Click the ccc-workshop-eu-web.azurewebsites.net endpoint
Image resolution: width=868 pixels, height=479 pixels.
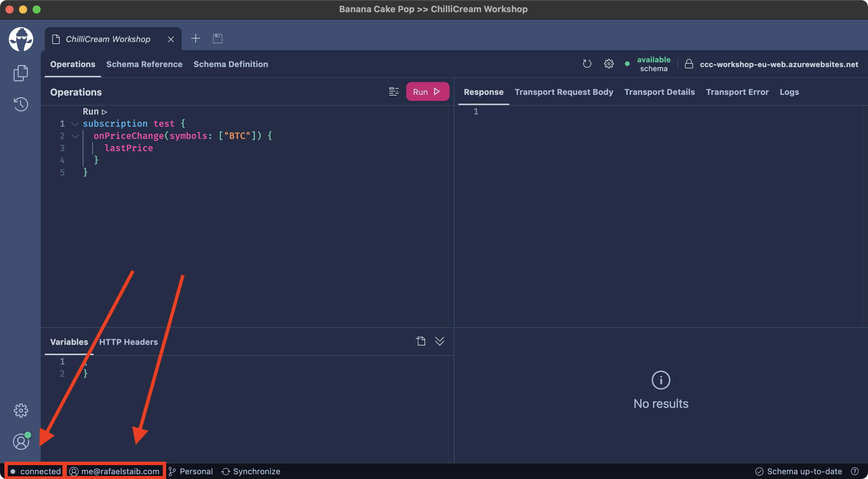[x=779, y=64]
